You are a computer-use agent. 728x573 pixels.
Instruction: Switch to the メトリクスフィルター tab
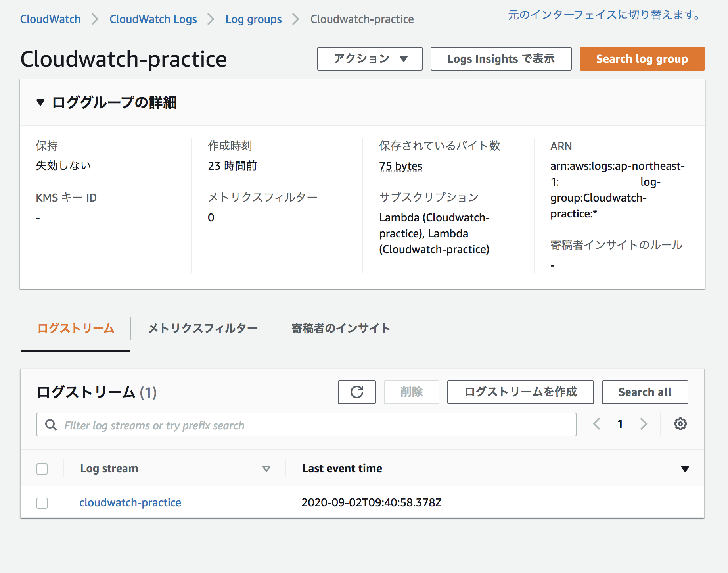coord(202,328)
